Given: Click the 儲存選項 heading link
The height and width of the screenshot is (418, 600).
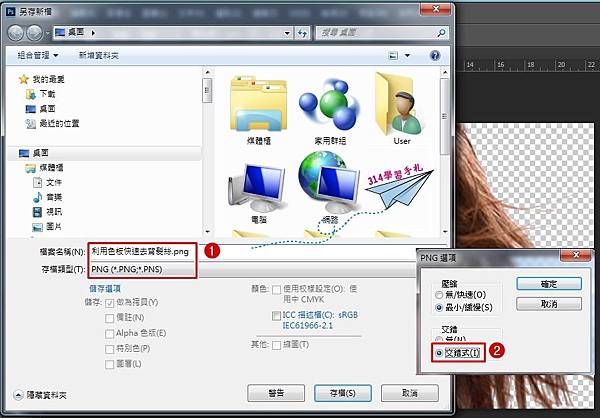Looking at the screenshot, I should (105, 289).
